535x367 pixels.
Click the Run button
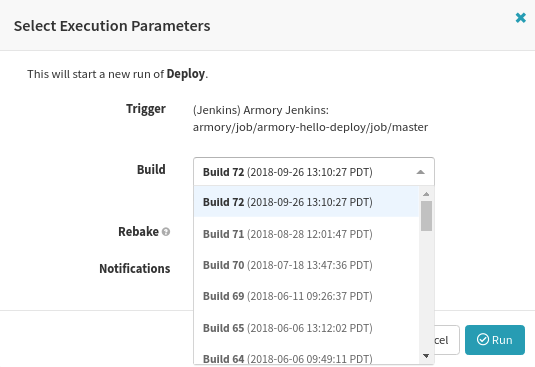[x=495, y=340]
